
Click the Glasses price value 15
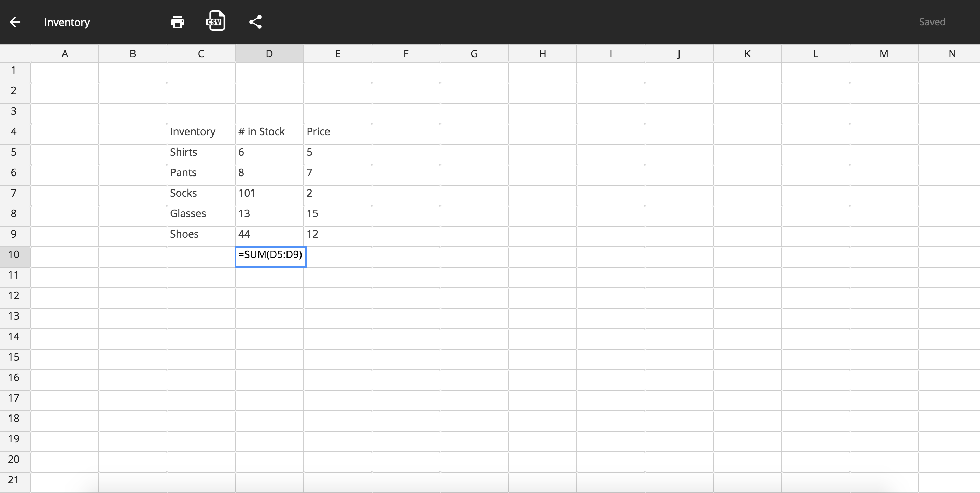(337, 216)
